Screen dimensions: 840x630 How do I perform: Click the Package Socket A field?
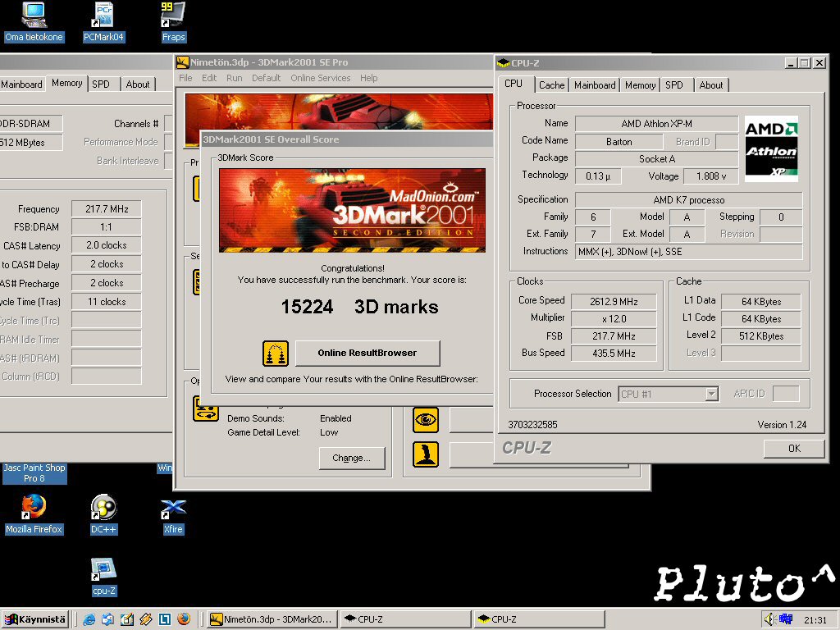657,159
